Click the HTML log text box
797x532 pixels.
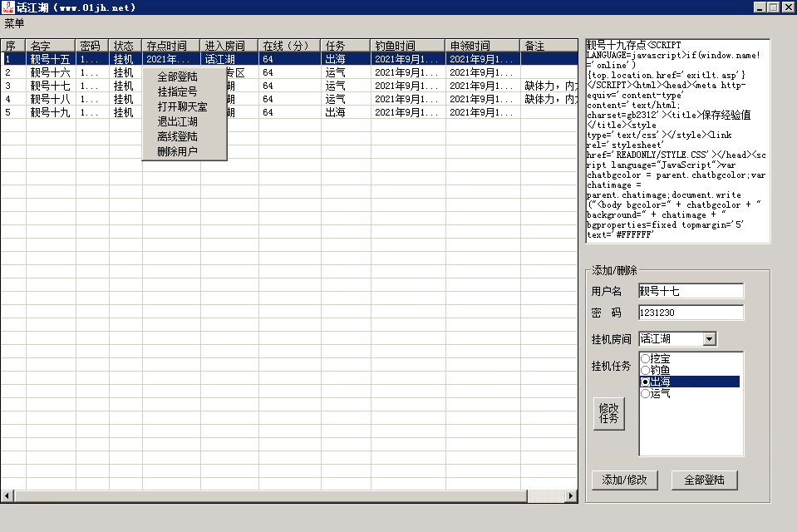pos(677,140)
